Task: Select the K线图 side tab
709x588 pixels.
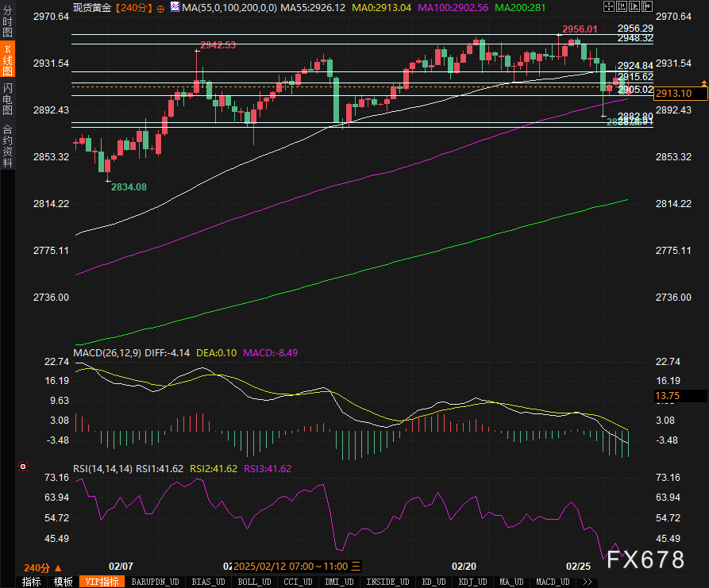Action: tap(8, 60)
